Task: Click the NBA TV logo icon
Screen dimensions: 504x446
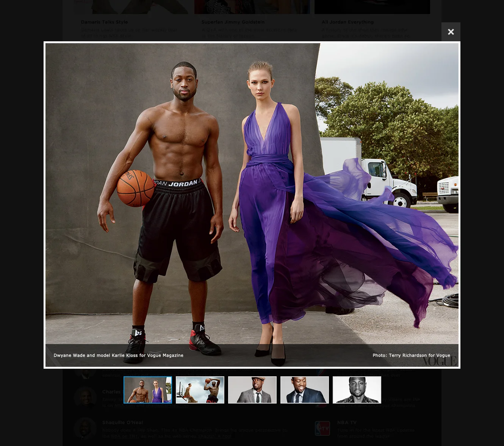Action: point(322,429)
